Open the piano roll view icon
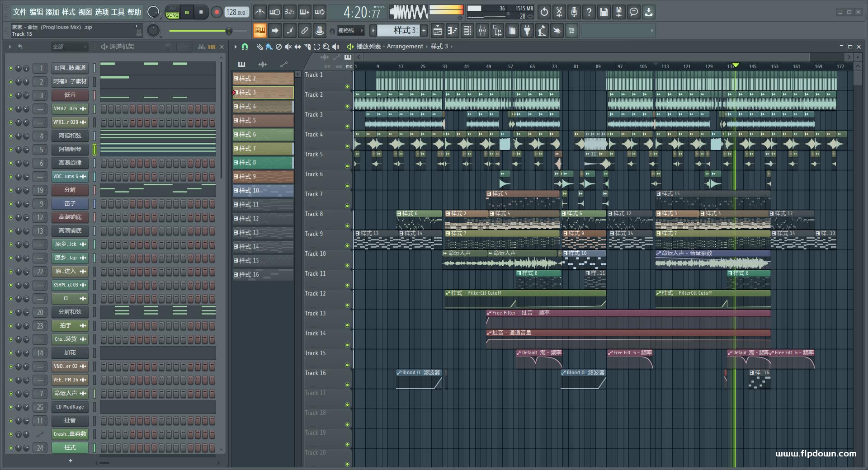The height and width of the screenshot is (470, 868). click(452, 31)
